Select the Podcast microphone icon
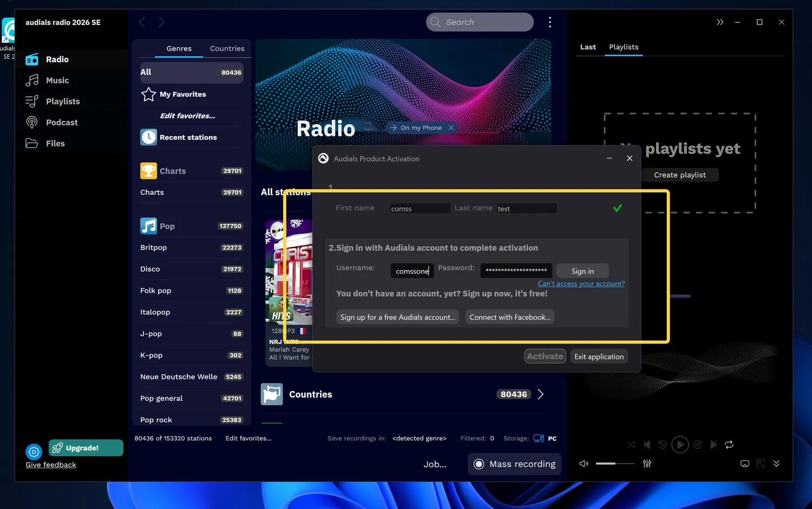Image resolution: width=812 pixels, height=509 pixels. [32, 122]
